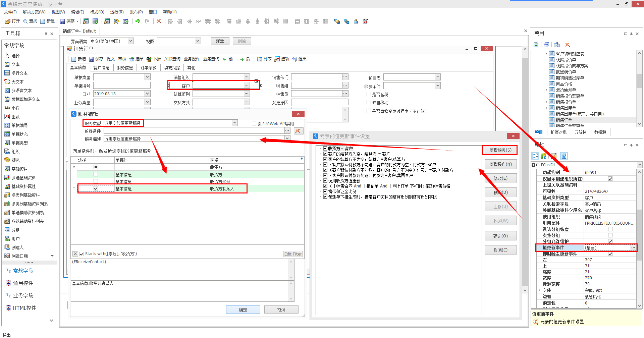Screen dimensions: 644x338
Task: Click the tab-order 123 icon in toolbar
Action: tap(365, 21)
